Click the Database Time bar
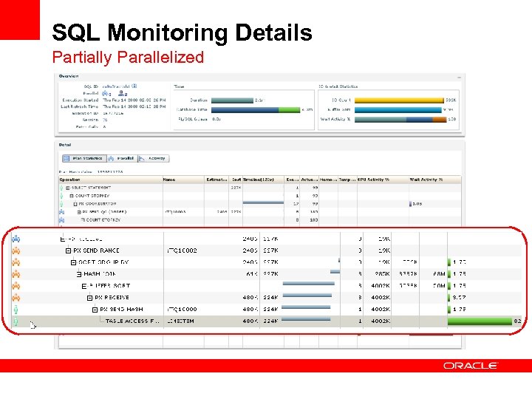Viewport: 532px width, 399px height. coord(256,110)
